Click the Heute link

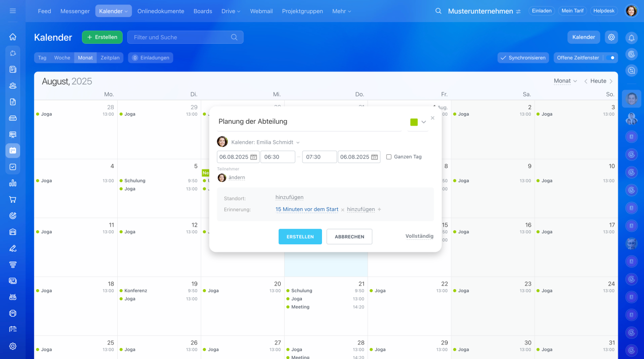[x=598, y=81]
